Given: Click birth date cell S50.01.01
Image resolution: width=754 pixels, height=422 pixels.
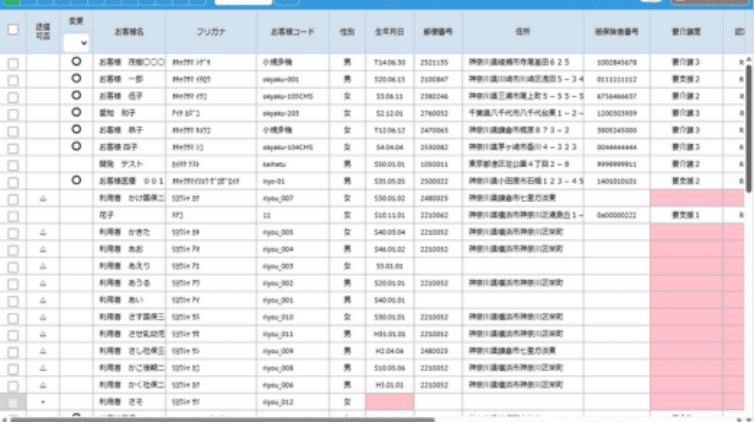Looking at the screenshot, I should click(x=390, y=164).
